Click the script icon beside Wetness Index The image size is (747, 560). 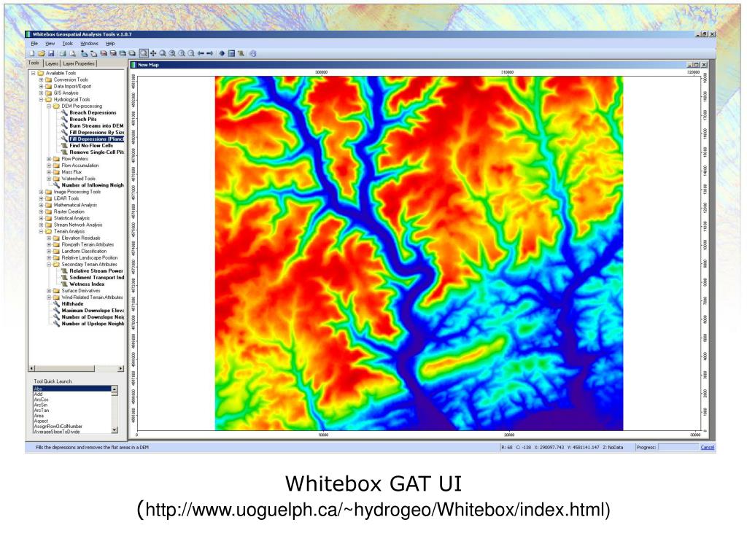click(x=64, y=284)
